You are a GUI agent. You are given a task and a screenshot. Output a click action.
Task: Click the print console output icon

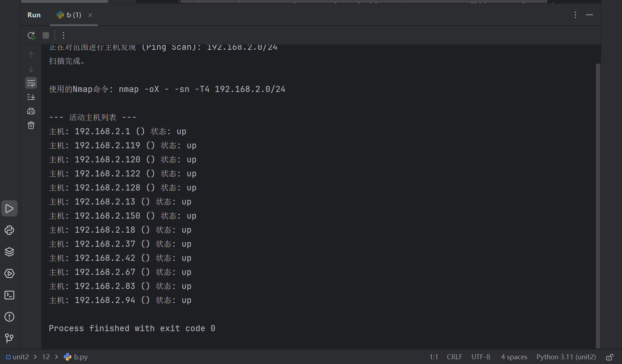[31, 111]
